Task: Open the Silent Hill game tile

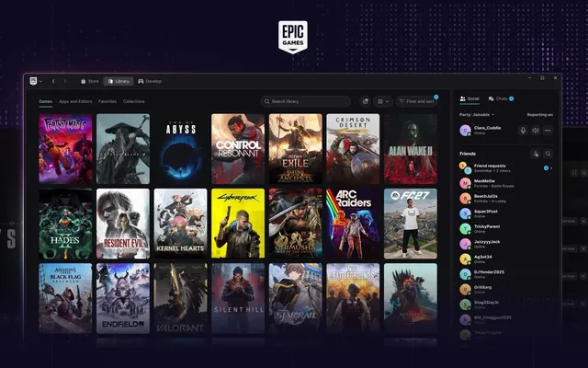Action: pyautogui.click(x=238, y=298)
